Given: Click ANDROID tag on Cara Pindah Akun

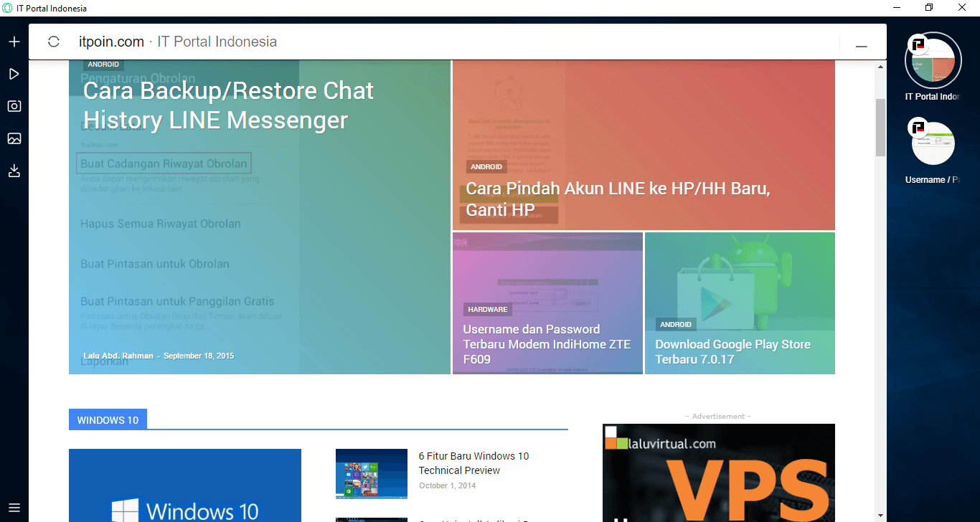Looking at the screenshot, I should (x=486, y=166).
